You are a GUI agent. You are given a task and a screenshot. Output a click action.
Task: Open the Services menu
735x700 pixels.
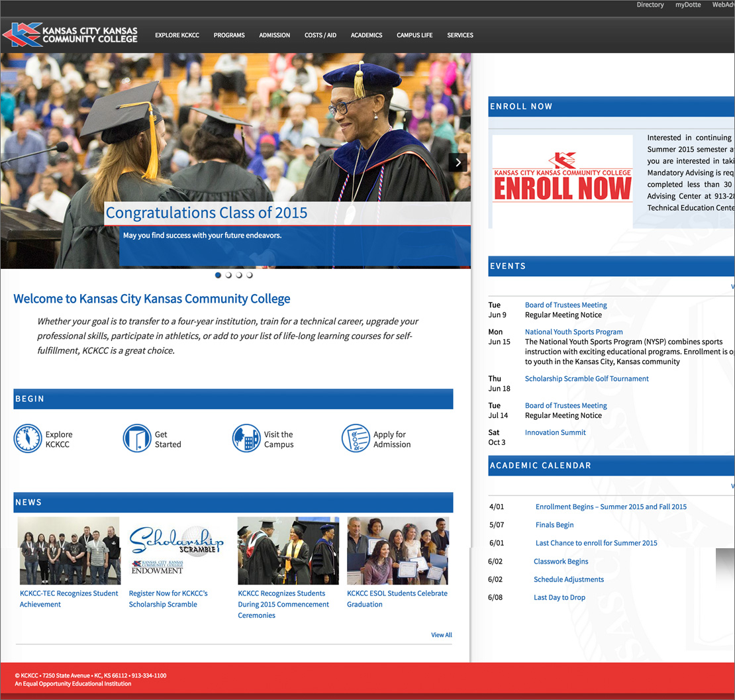(460, 35)
